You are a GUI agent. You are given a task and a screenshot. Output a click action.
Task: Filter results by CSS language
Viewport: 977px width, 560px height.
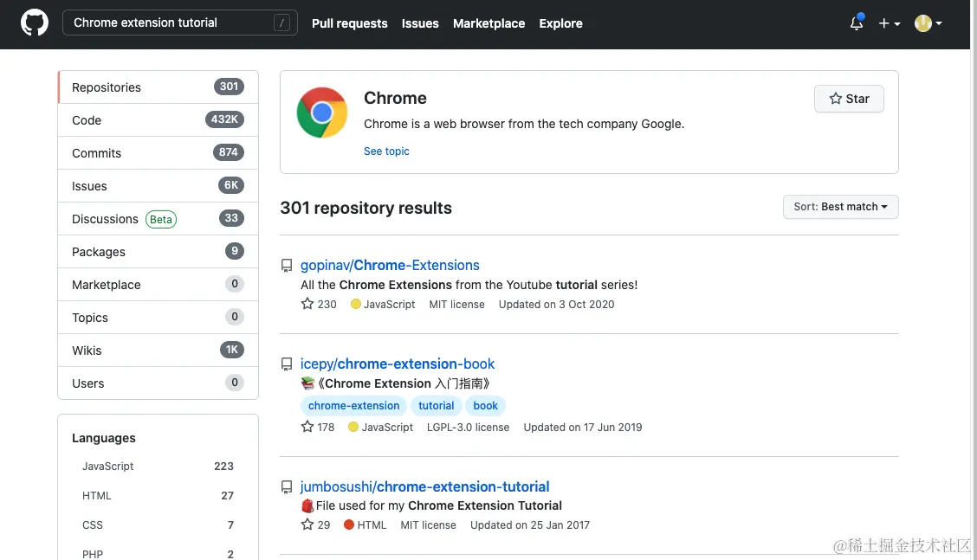click(158, 525)
